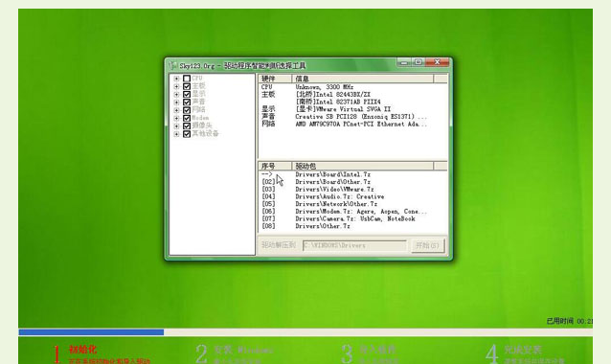Click the app icon in the title bar
Screen dimensions: 611x364
pos(172,65)
